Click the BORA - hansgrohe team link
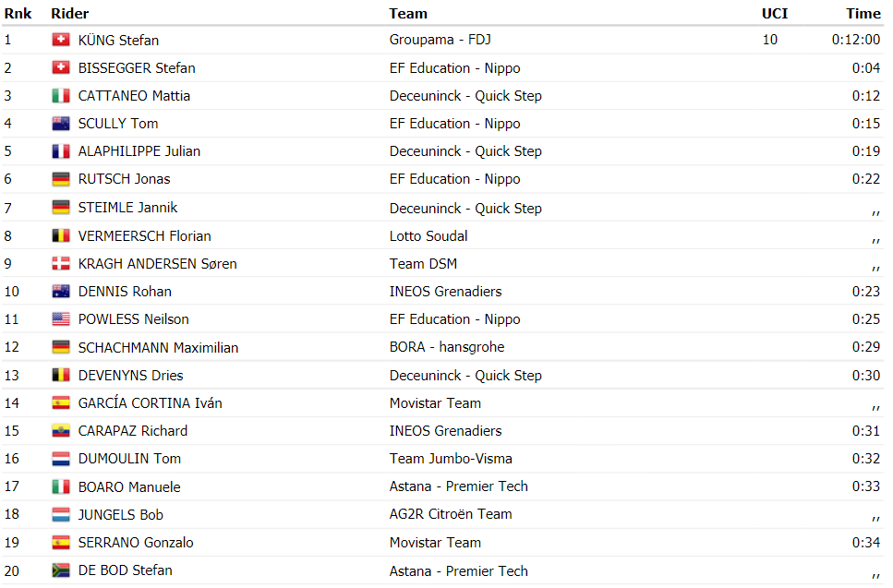This screenshot has height=588, width=893. (447, 347)
